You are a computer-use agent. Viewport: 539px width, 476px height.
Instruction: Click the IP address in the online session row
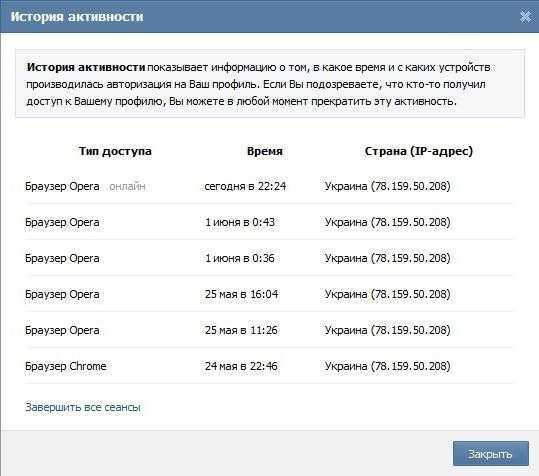410,186
